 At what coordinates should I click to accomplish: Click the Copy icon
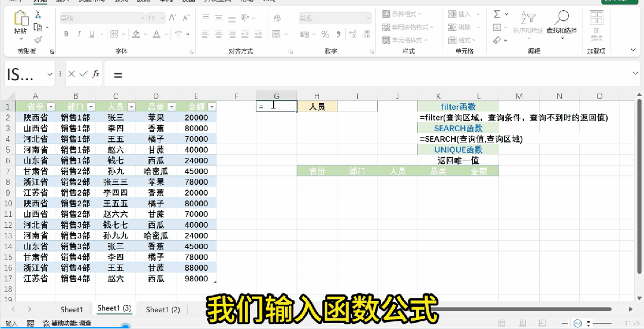(x=38, y=27)
